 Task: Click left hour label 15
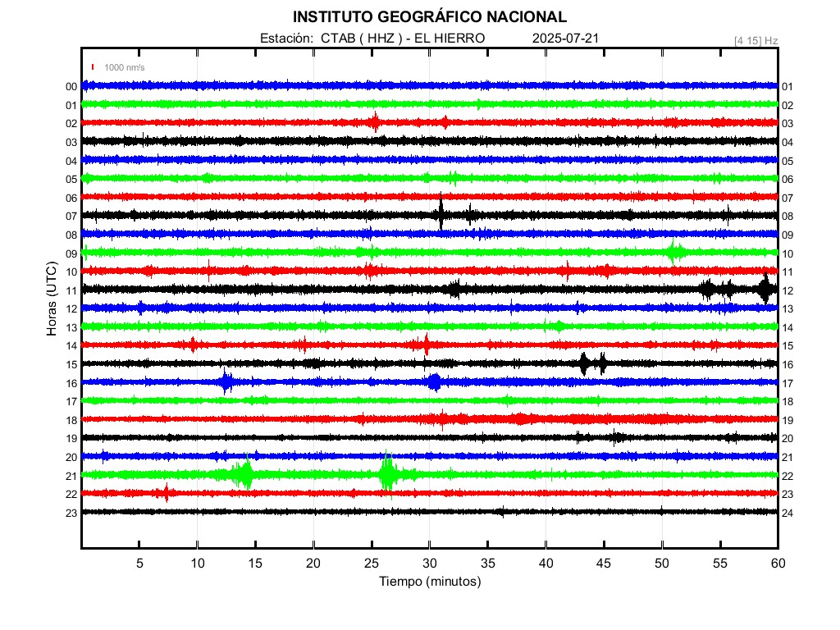(71, 365)
